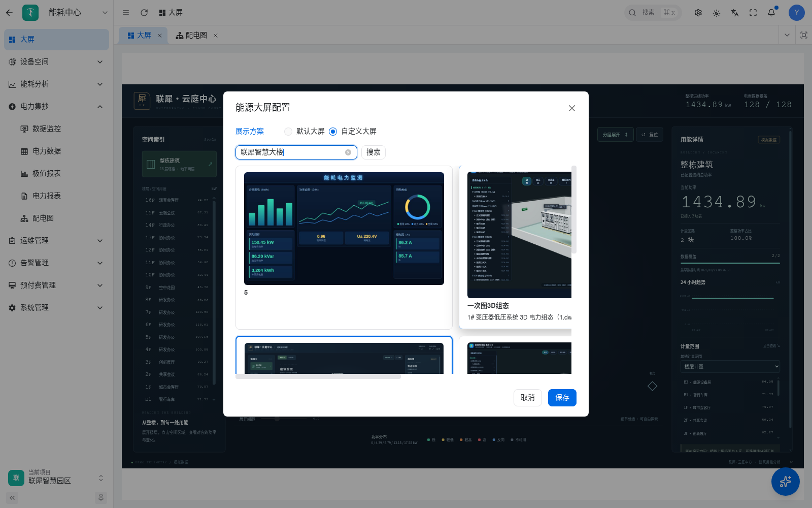The width and height of the screenshot is (812, 508).
Task: Open the language translation icon
Action: click(735, 13)
